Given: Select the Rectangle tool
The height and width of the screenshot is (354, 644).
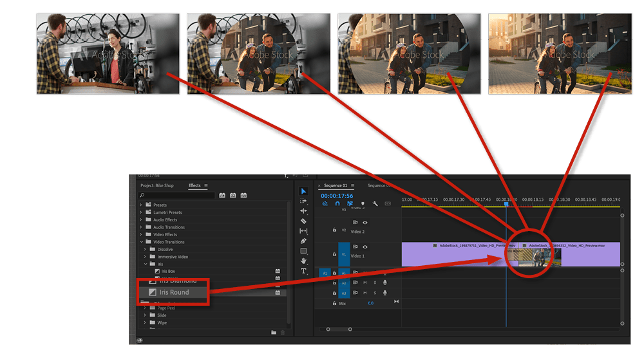Looking at the screenshot, I should pyautogui.click(x=303, y=251).
